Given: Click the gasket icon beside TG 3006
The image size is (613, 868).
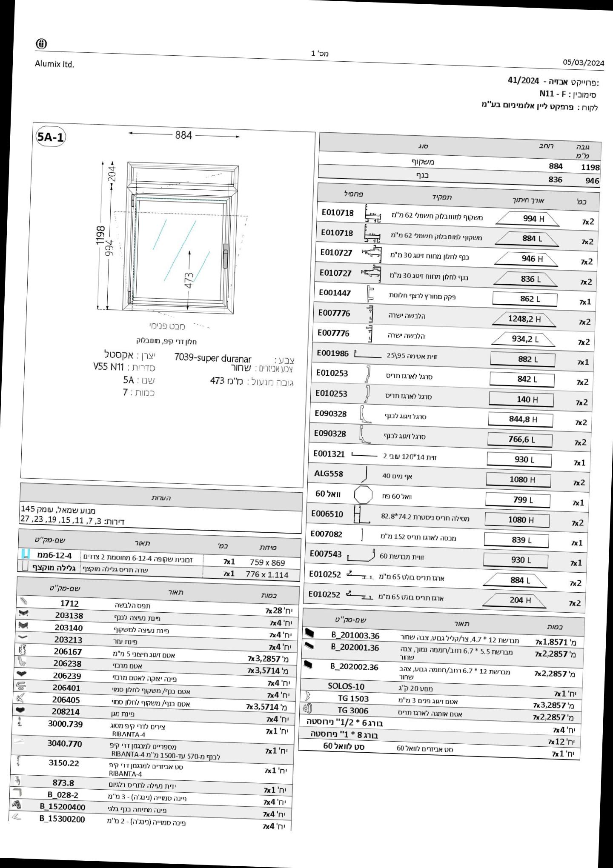Looking at the screenshot, I should tap(307, 708).
